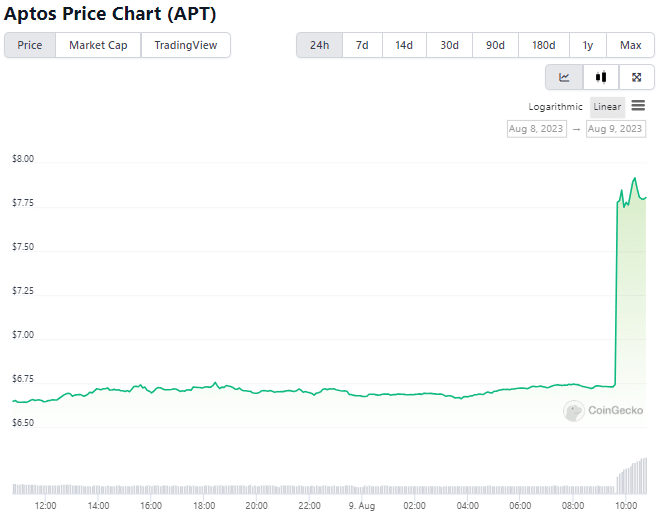
Task: Click the $7.00 price label
Action: [x=23, y=334]
